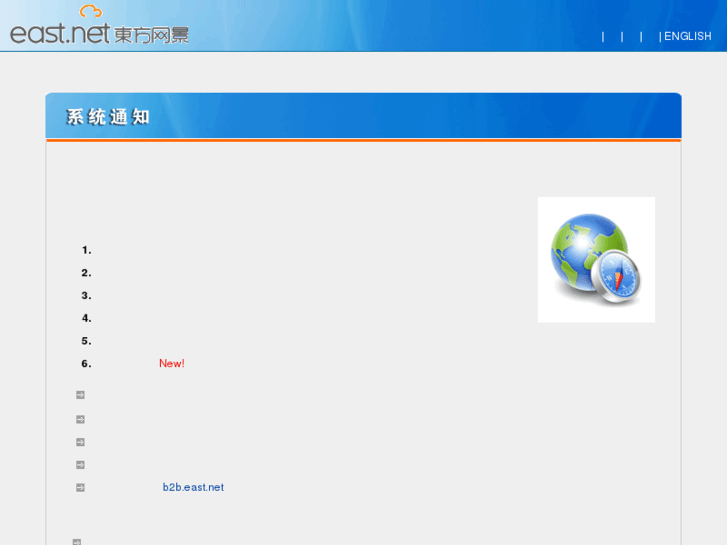
Task: Switch the site language to ENGLISH
Action: pos(688,36)
